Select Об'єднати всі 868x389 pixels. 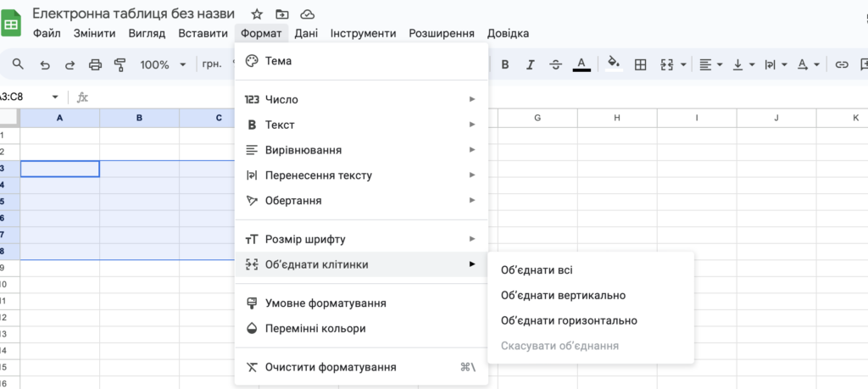[590, 270]
